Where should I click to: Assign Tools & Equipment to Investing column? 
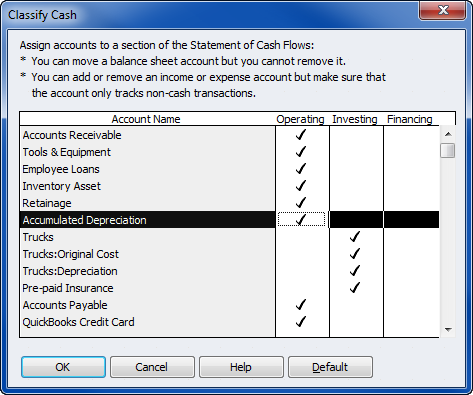[356, 152]
